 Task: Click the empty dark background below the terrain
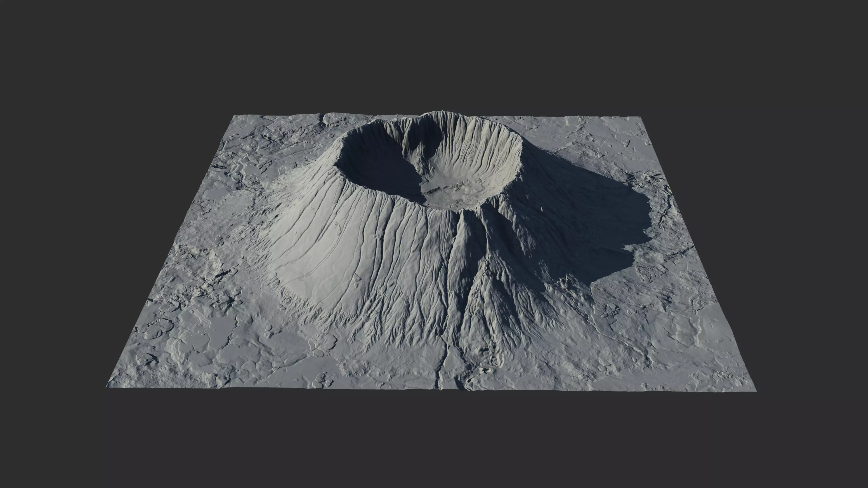[434, 445]
